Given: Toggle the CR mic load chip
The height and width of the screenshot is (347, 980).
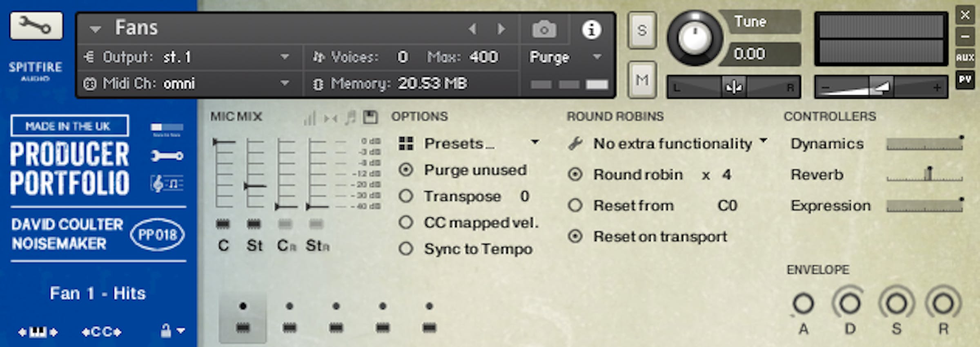Looking at the screenshot, I should click(x=285, y=224).
